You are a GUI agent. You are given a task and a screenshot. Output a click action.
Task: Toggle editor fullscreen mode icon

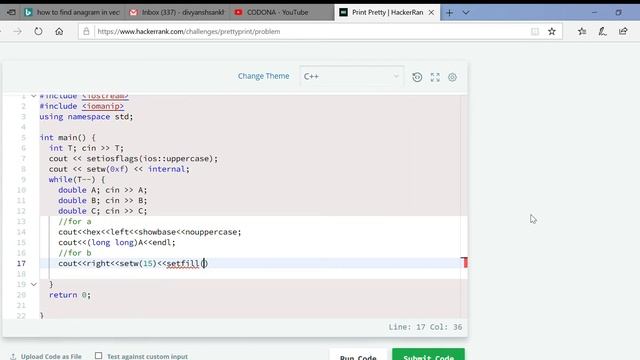(435, 77)
